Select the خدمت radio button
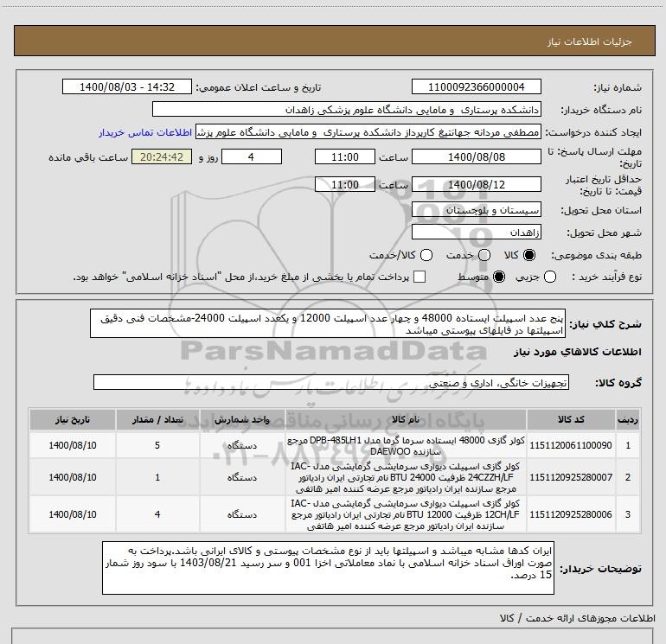This screenshot has height=644, width=666. click(484, 255)
